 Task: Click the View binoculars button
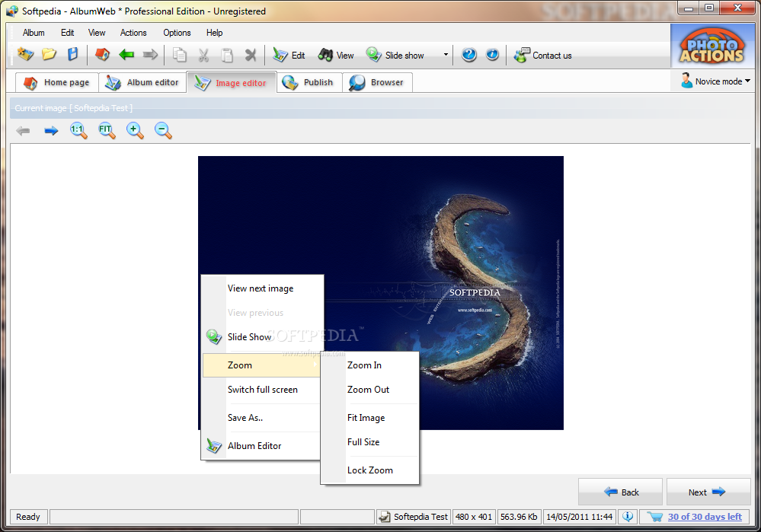[x=336, y=55]
